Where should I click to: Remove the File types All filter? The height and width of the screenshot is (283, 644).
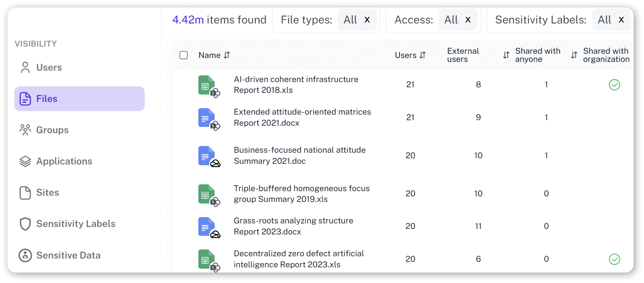coord(367,20)
